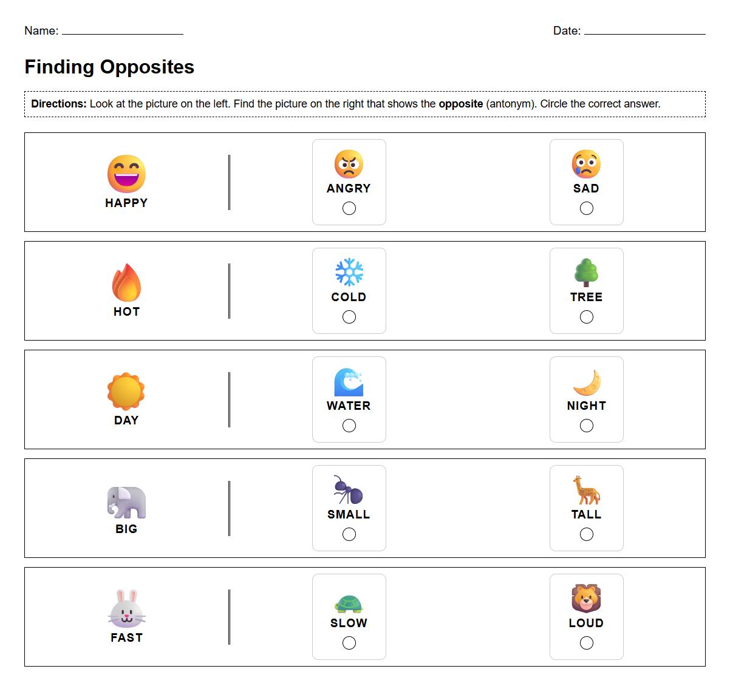Viewport: 730px width, 700px height.
Task: Click the crescent moon icon
Action: pos(587,382)
